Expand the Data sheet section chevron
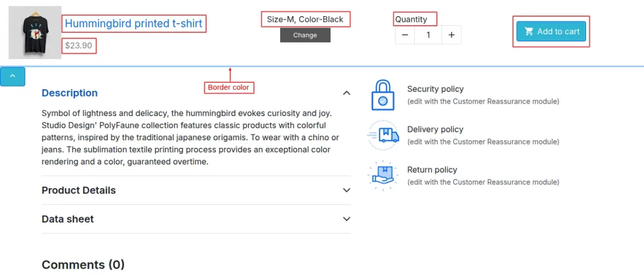Viewport: 644px width, 279px height. tap(347, 219)
